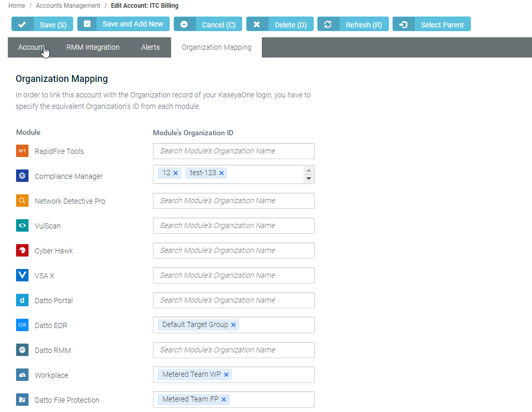
Task: Click the Compliance Manager spinner up arrow
Action: coord(309,170)
